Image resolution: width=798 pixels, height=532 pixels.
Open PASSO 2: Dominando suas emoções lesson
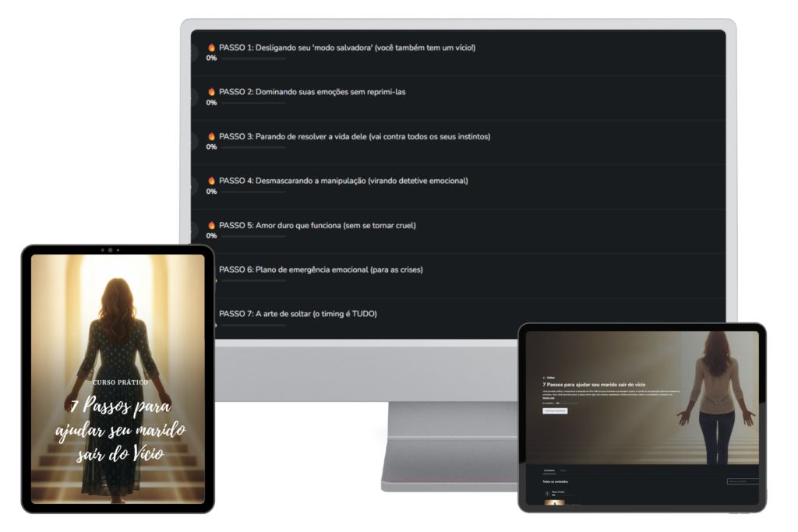[312, 92]
